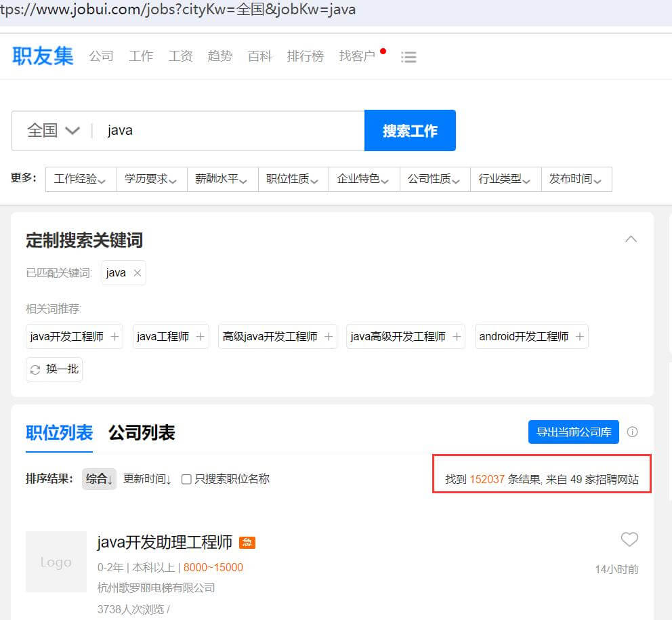Go to 公司 in the top navigation

pyautogui.click(x=101, y=56)
